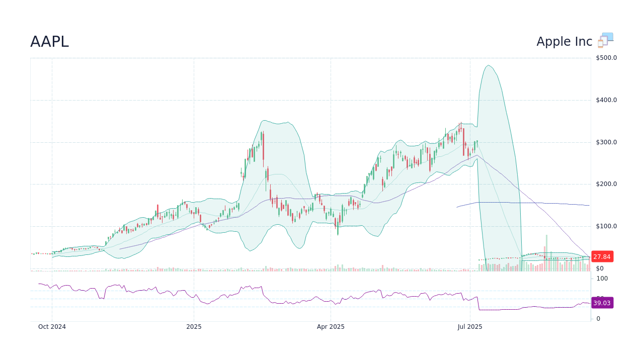Click the Jul 2025 date label

point(470,327)
